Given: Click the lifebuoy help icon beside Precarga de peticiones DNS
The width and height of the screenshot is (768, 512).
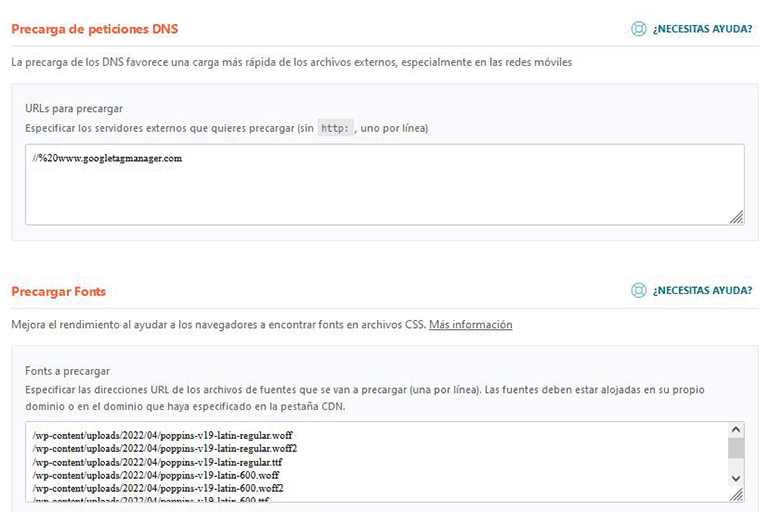Looking at the screenshot, I should tap(638, 29).
